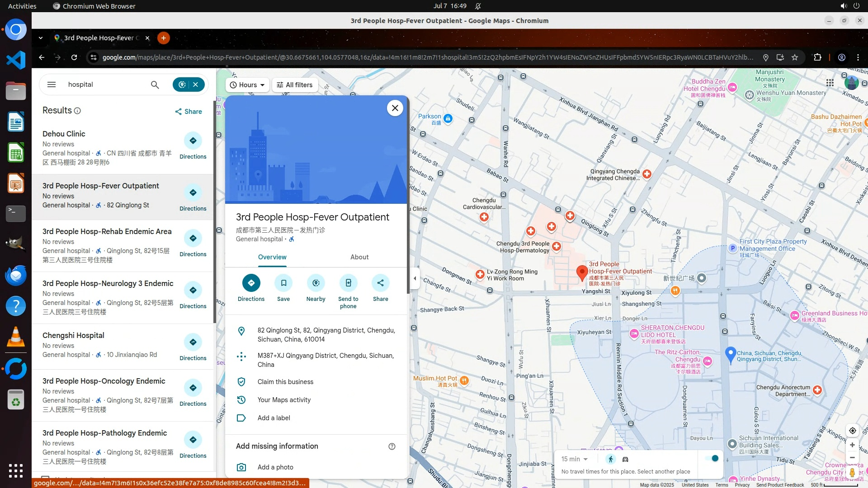Image resolution: width=868 pixels, height=488 pixels.
Task: Click Directions icon in place panel
Action: point(251,283)
